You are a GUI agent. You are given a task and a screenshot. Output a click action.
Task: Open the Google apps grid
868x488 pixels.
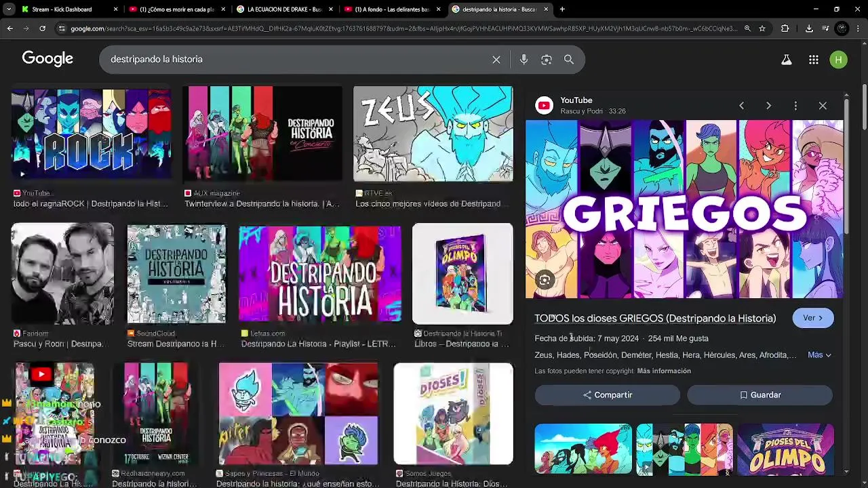tap(814, 60)
